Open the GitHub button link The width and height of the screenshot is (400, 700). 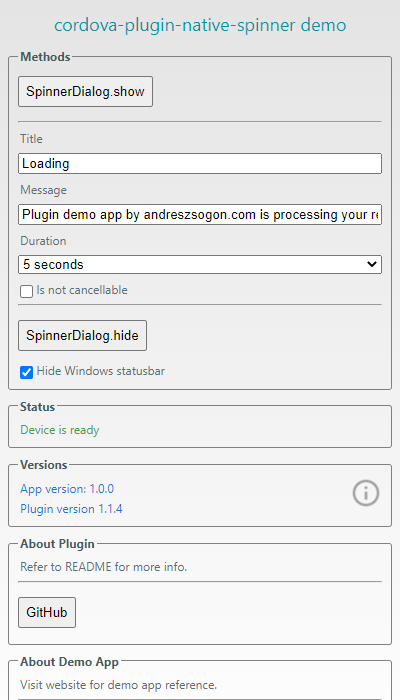[47, 612]
